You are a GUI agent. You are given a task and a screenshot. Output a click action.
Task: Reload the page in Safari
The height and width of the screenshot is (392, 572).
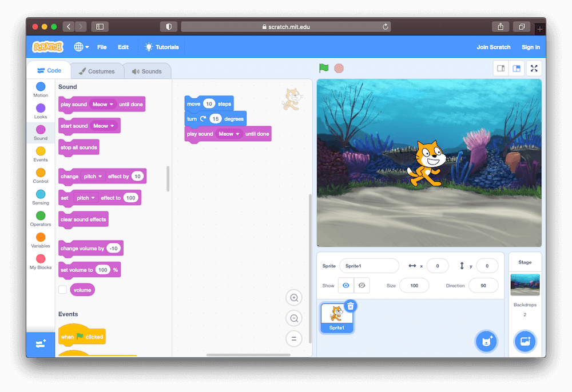tap(385, 27)
